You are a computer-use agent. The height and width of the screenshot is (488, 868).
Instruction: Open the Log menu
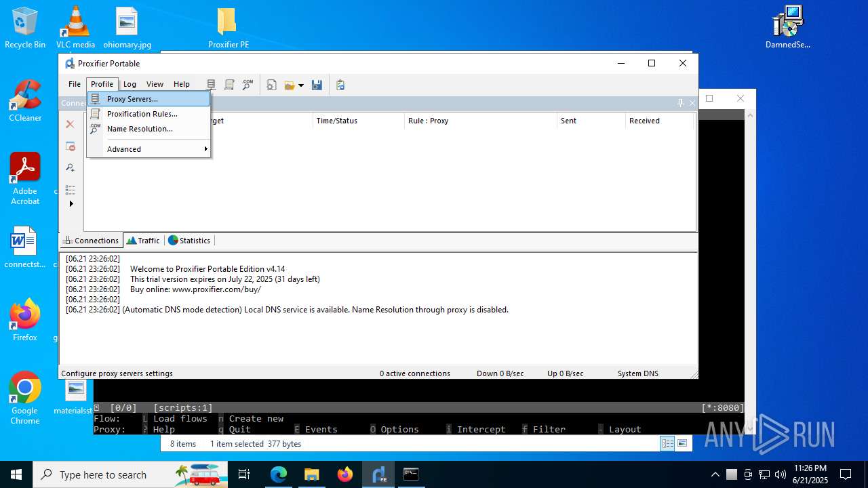pyautogui.click(x=130, y=84)
